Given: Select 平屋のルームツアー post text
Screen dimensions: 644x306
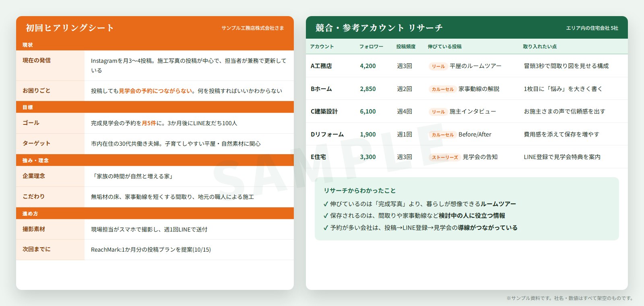Looking at the screenshot, I should point(475,66).
